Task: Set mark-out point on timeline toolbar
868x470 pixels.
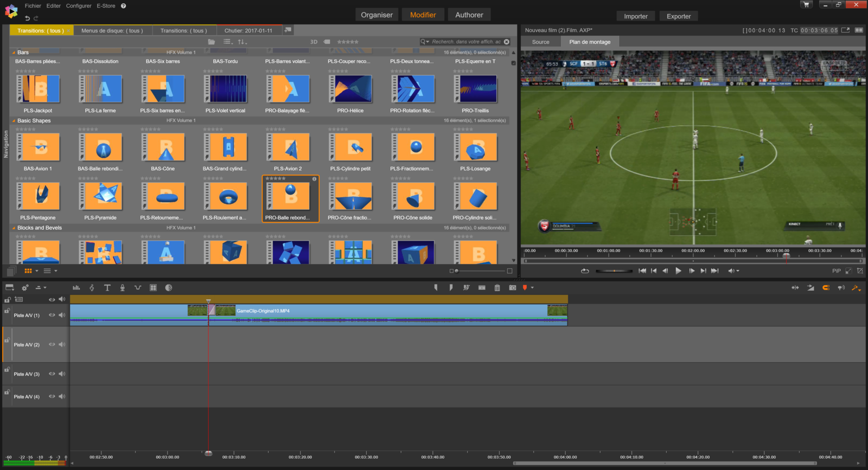Action: tap(451, 288)
